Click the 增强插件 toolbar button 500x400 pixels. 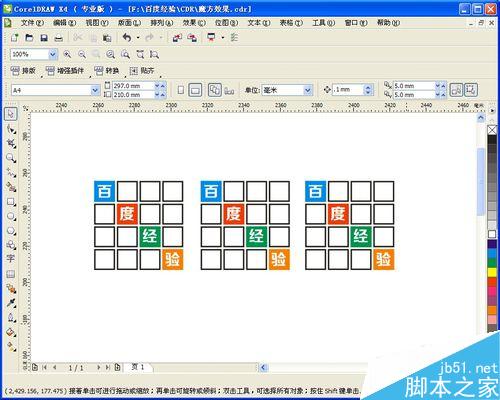65,71
